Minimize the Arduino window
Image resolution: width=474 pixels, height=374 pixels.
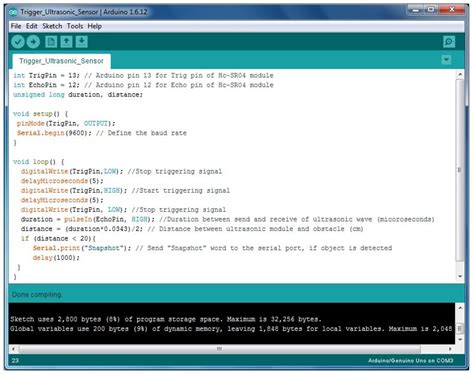click(416, 10)
